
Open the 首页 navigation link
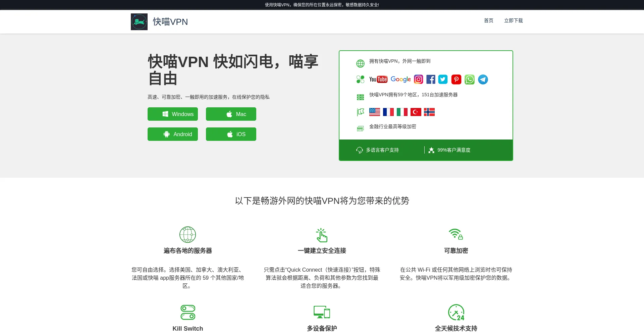click(488, 21)
